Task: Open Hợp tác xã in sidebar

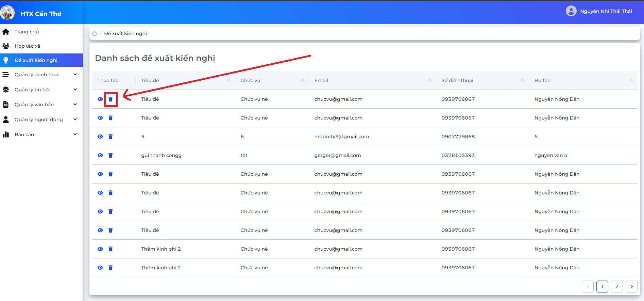Action: 41,46
